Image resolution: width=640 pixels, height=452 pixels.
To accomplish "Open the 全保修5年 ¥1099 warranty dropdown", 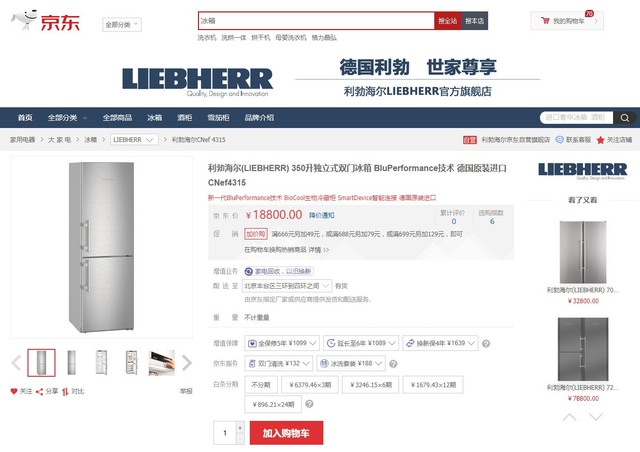I will point(282,343).
